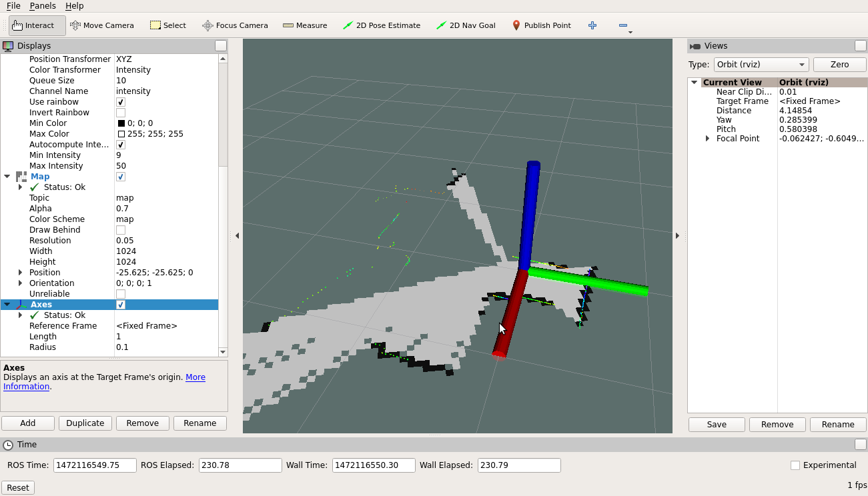Uncheck the Axes display checkbox
Image resolution: width=868 pixels, height=496 pixels.
pyautogui.click(x=121, y=305)
